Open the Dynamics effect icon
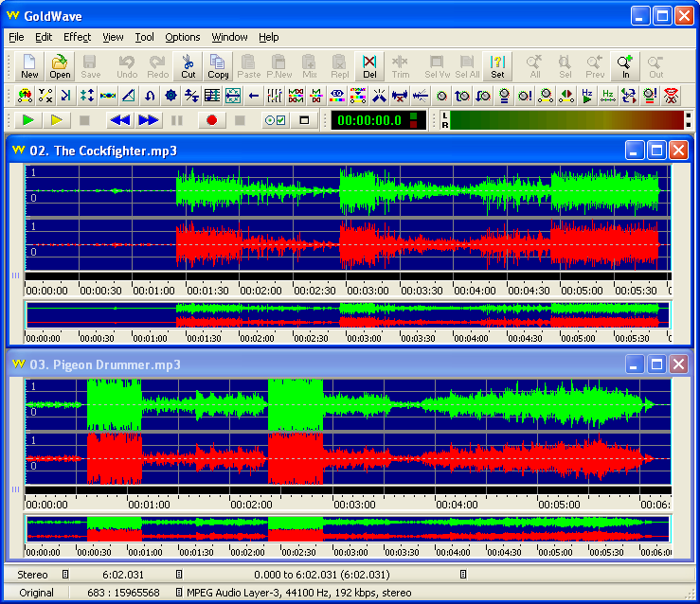 [45, 96]
